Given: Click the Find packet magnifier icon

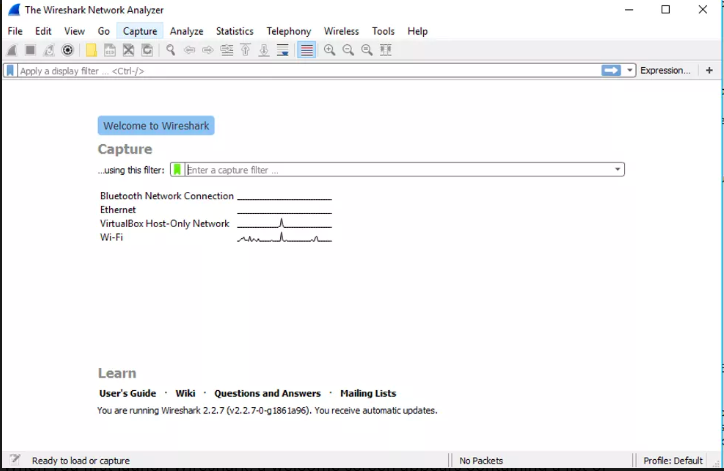Looking at the screenshot, I should 171,50.
